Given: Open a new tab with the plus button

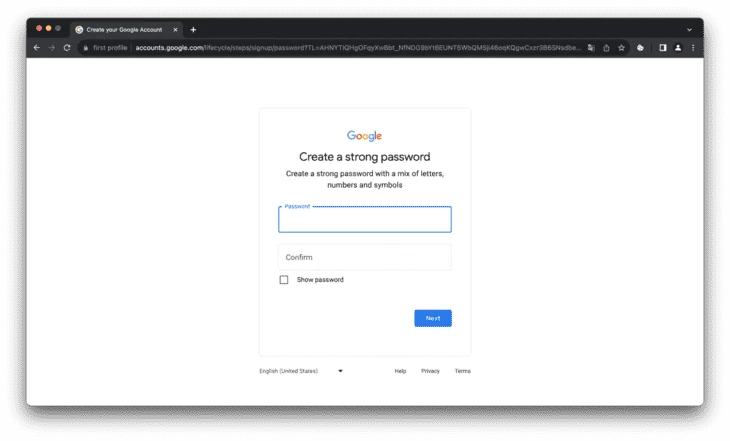Looking at the screenshot, I should pyautogui.click(x=193, y=30).
